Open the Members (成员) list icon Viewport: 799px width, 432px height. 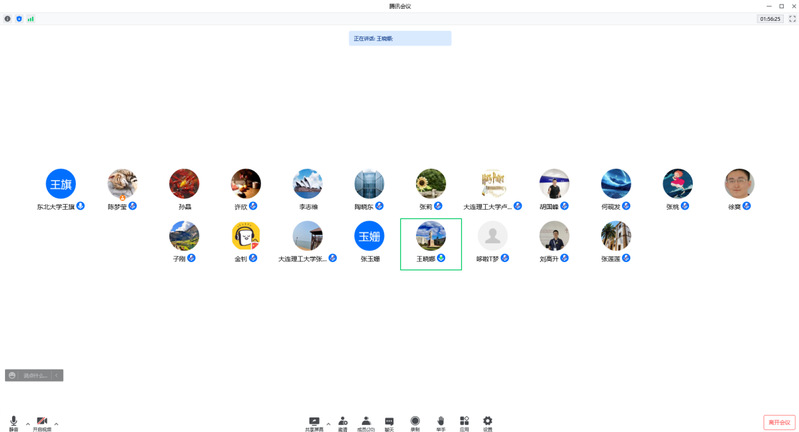[366, 423]
